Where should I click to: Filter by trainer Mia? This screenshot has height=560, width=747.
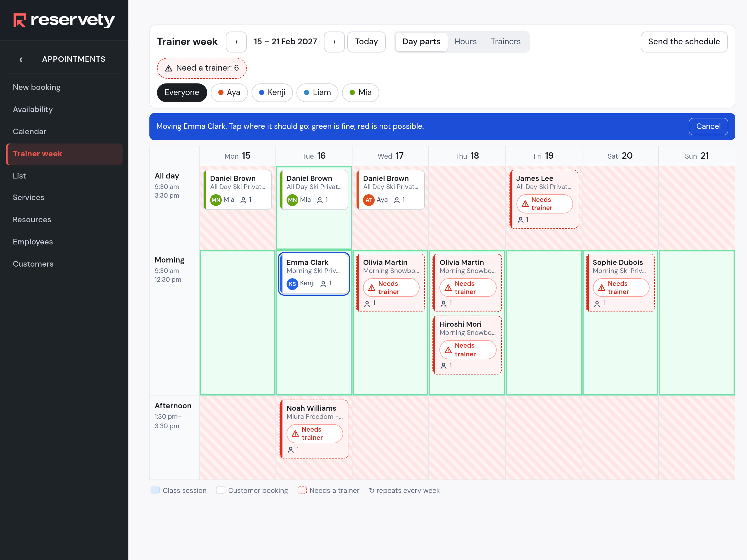click(x=360, y=92)
